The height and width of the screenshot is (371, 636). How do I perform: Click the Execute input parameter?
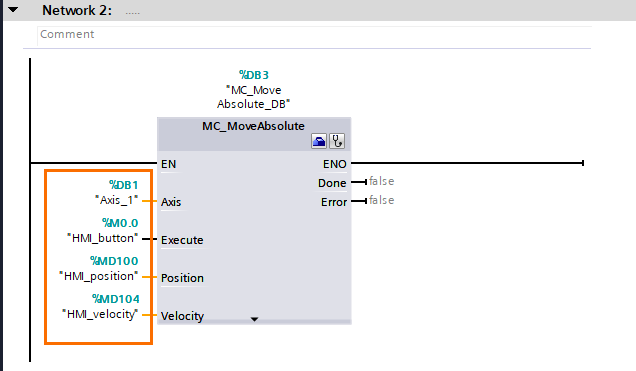click(182, 240)
